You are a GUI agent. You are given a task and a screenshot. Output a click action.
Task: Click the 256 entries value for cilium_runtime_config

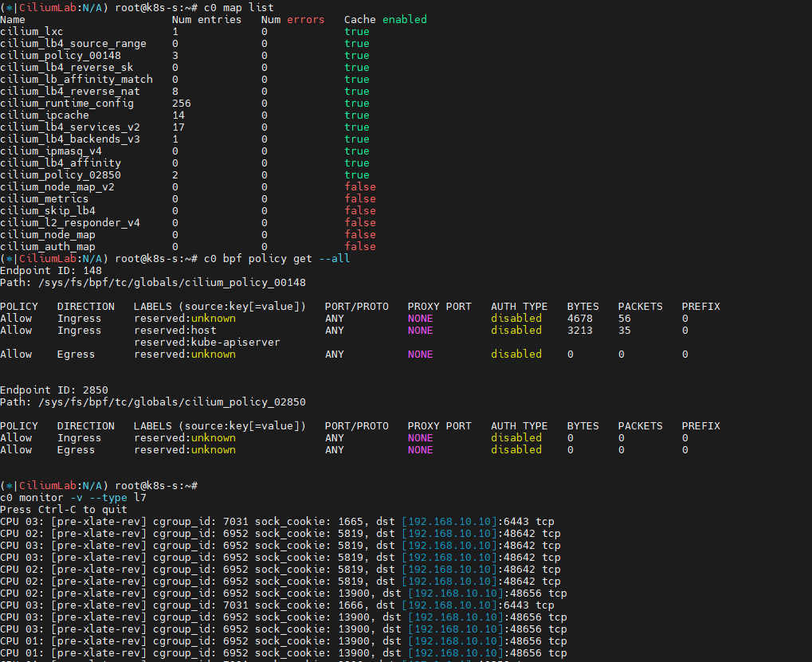(181, 103)
